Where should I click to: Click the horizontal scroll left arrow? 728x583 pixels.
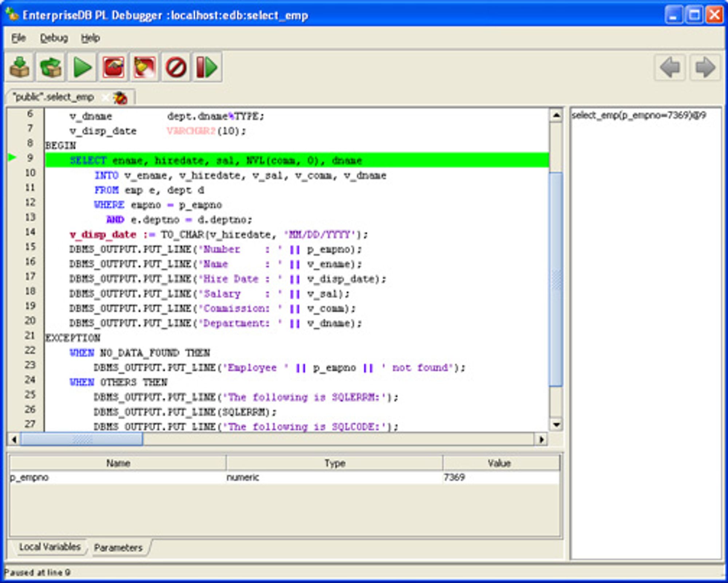click(x=14, y=439)
